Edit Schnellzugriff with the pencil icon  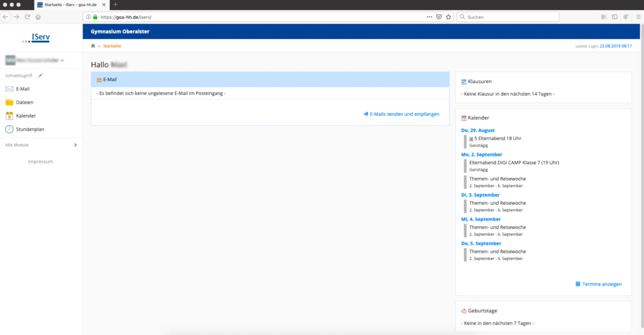40,75
